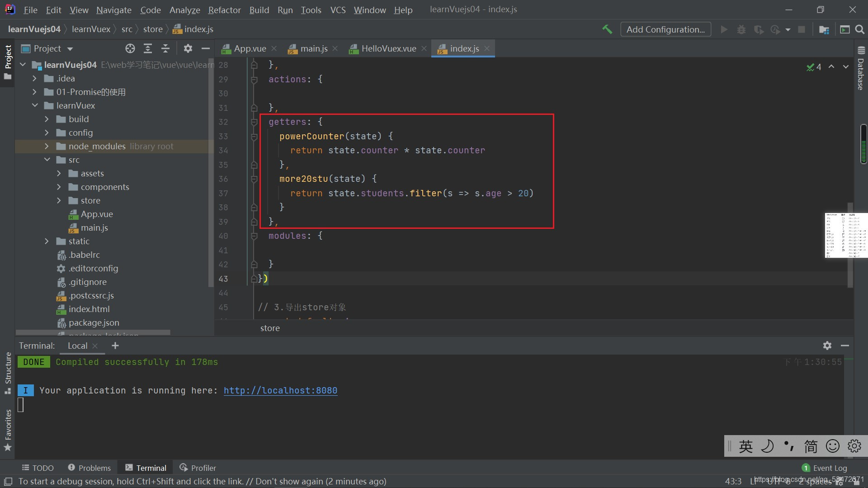The height and width of the screenshot is (488, 868).
Task: Click the Debug bug icon in toolbar
Action: point(741,29)
